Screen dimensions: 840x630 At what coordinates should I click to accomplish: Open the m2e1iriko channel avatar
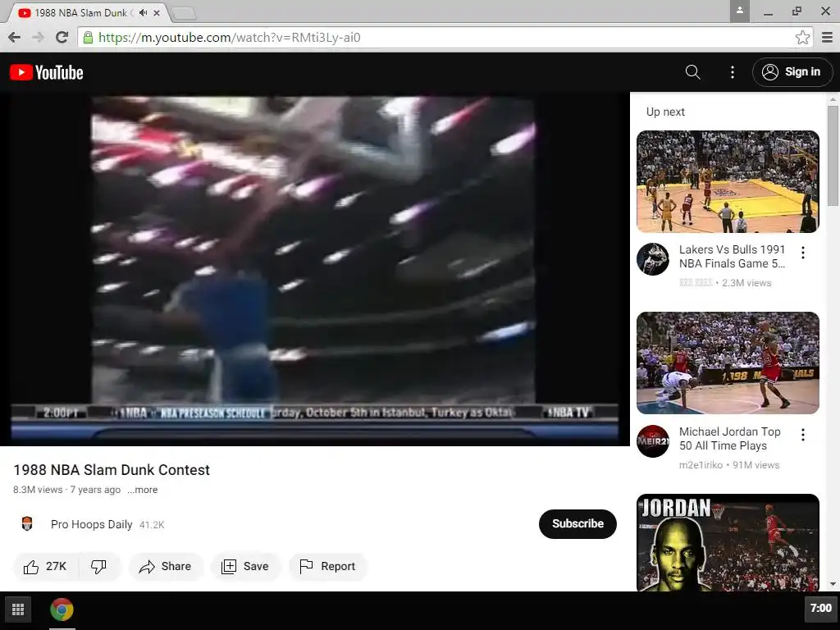[652, 441]
